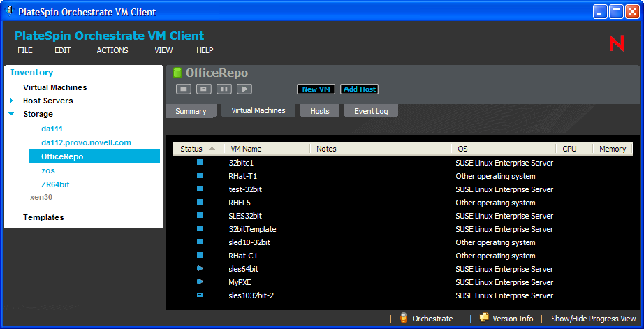
Task: Click the OS column header
Action: [504, 149]
